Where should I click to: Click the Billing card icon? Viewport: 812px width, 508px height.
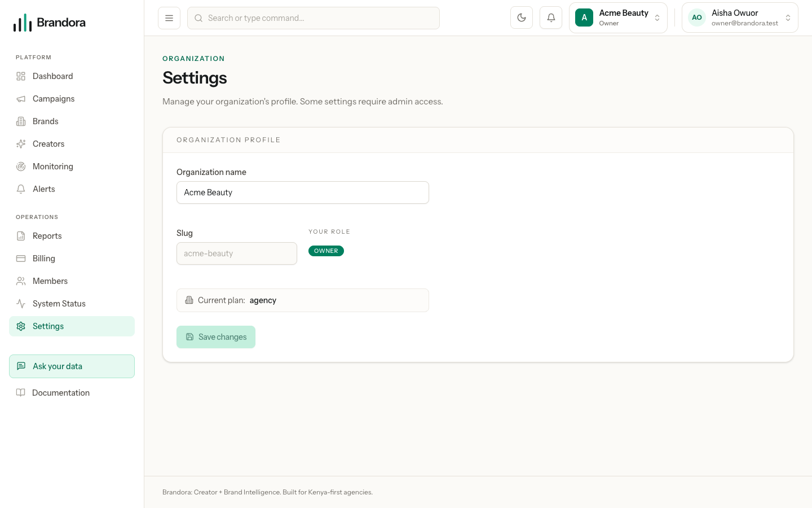click(21, 259)
